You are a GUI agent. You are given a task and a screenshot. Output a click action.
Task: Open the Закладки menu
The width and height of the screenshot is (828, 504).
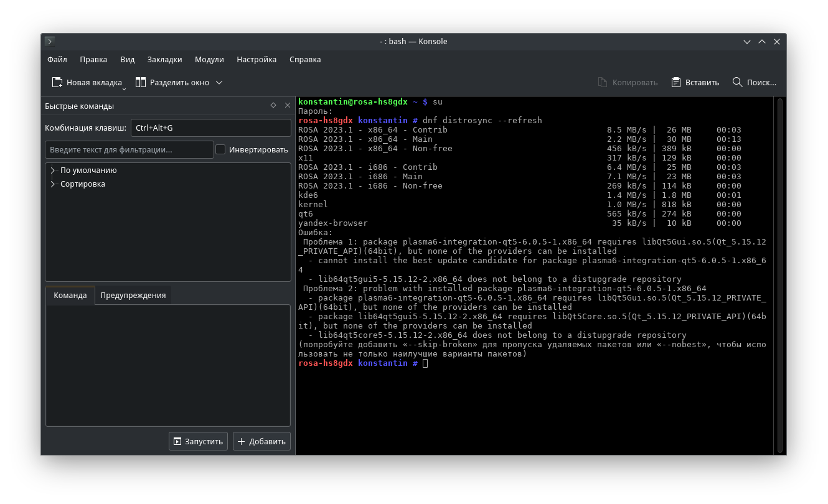(x=164, y=60)
